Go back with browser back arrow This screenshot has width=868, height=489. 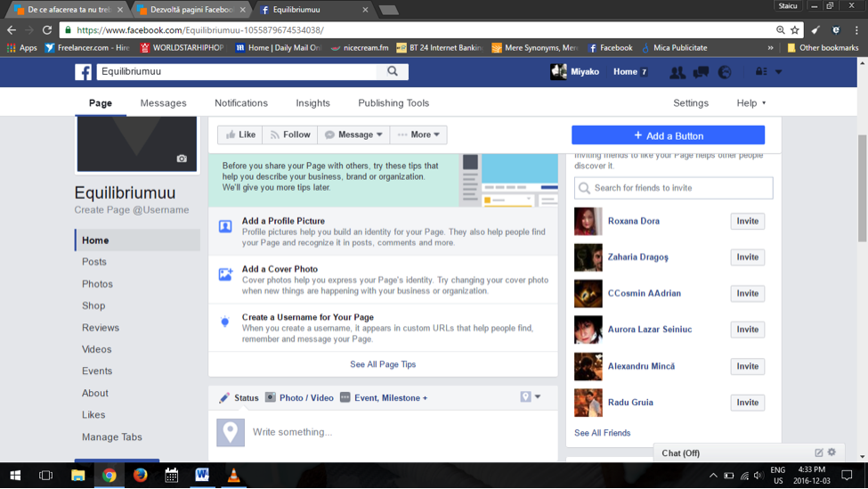click(12, 30)
